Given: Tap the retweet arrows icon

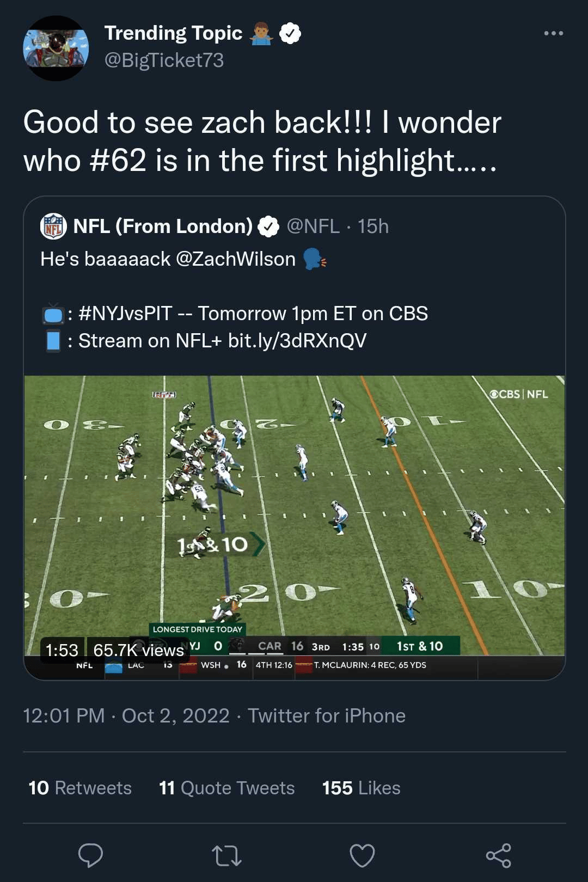Looking at the screenshot, I should tap(226, 855).
